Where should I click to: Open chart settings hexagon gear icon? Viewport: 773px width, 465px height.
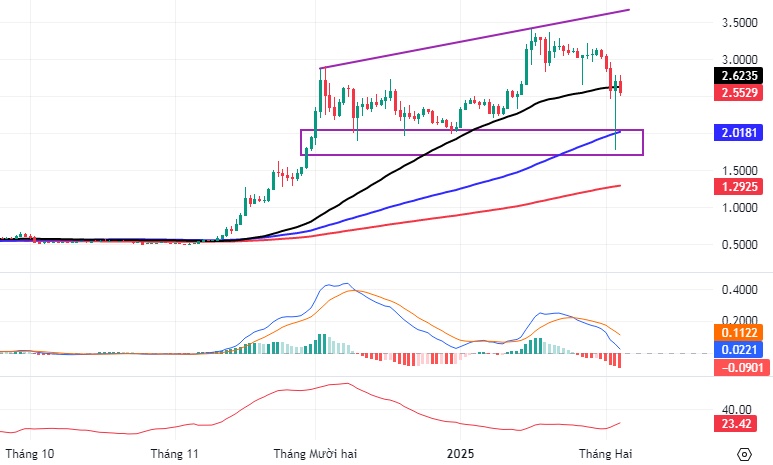tap(744, 454)
